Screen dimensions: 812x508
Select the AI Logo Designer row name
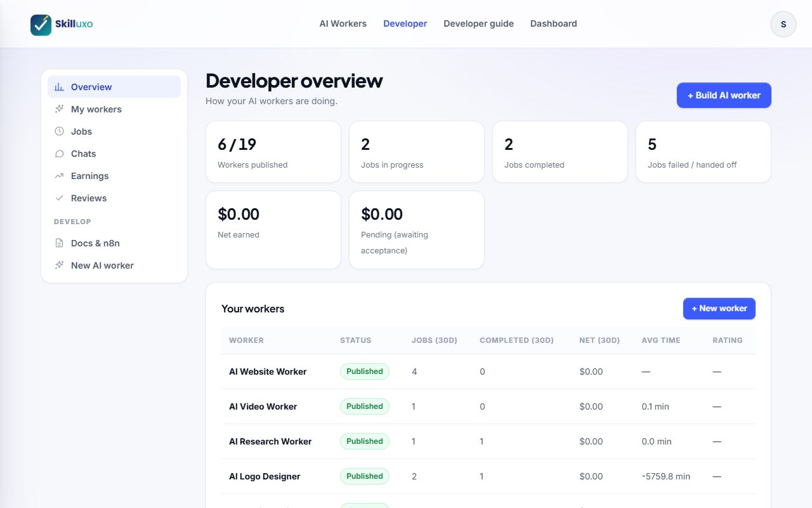[265, 476]
